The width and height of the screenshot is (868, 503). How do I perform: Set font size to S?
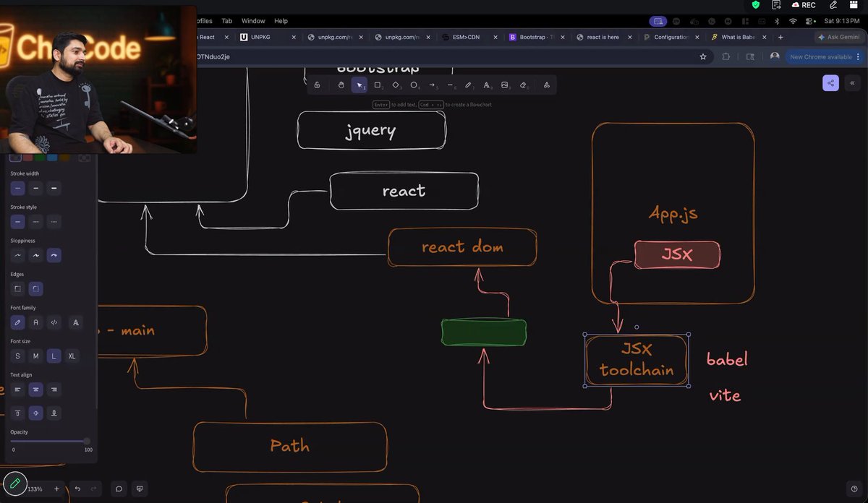(18, 356)
